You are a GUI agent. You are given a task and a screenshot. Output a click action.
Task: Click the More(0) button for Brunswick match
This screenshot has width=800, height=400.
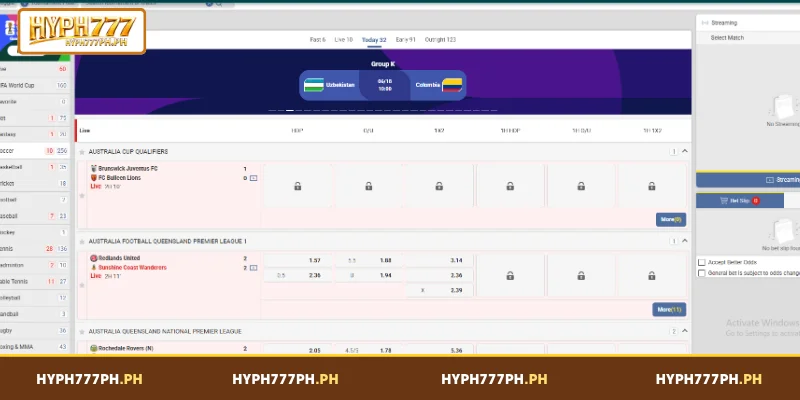tap(671, 219)
